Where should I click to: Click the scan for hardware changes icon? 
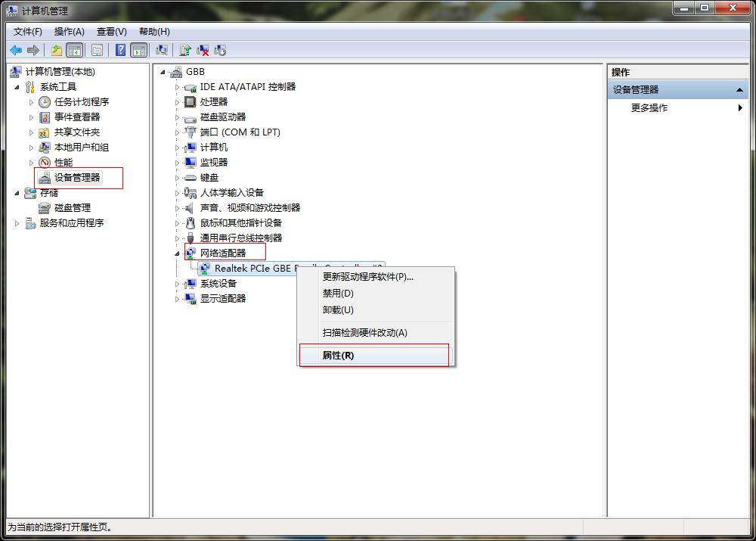coord(162,50)
